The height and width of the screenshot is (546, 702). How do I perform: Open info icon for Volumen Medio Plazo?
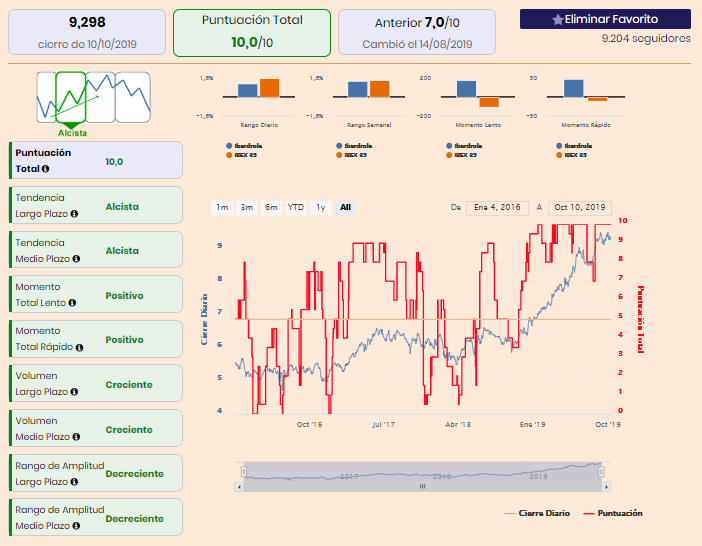pyautogui.click(x=76, y=437)
